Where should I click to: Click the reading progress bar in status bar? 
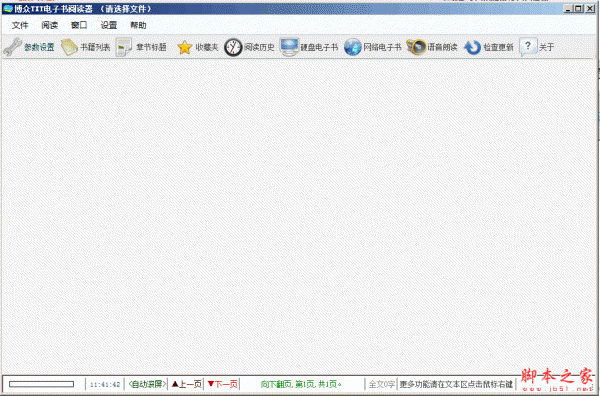[x=42, y=384]
